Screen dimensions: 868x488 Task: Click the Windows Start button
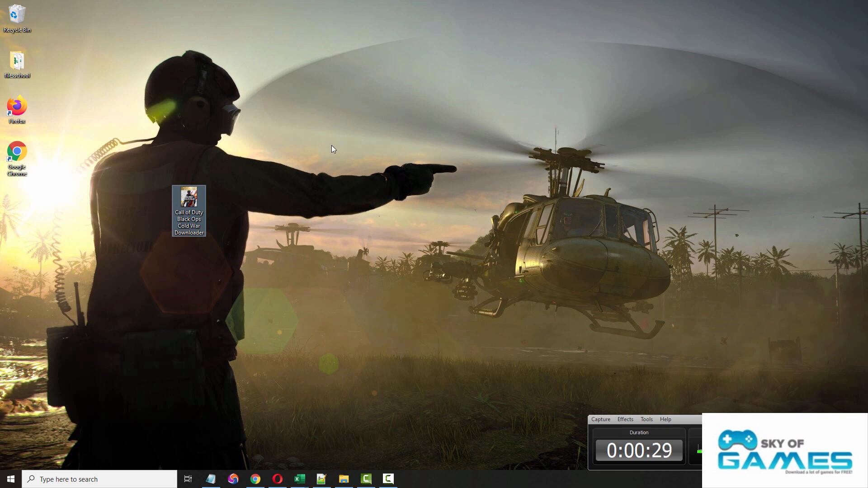point(11,479)
